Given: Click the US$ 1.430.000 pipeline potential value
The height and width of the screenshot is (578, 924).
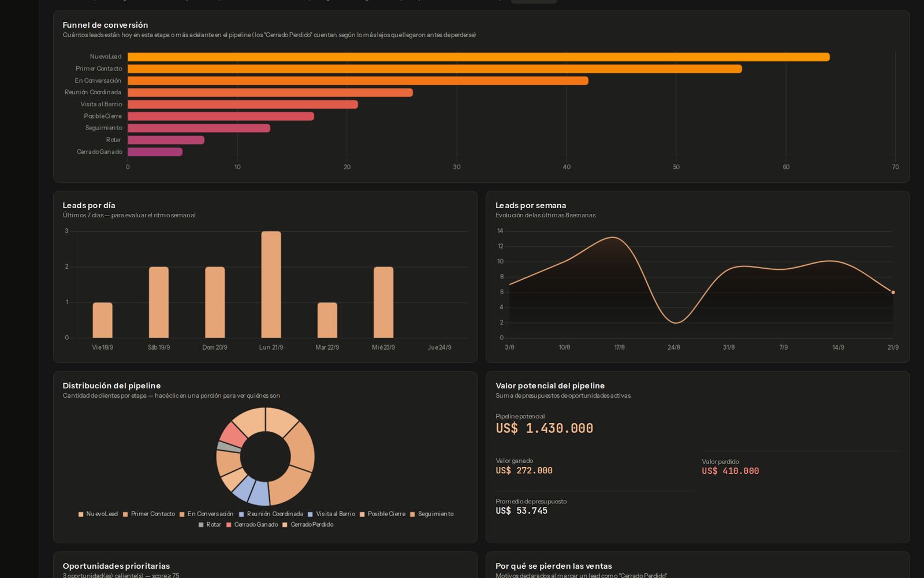Looking at the screenshot, I should click(x=544, y=428).
